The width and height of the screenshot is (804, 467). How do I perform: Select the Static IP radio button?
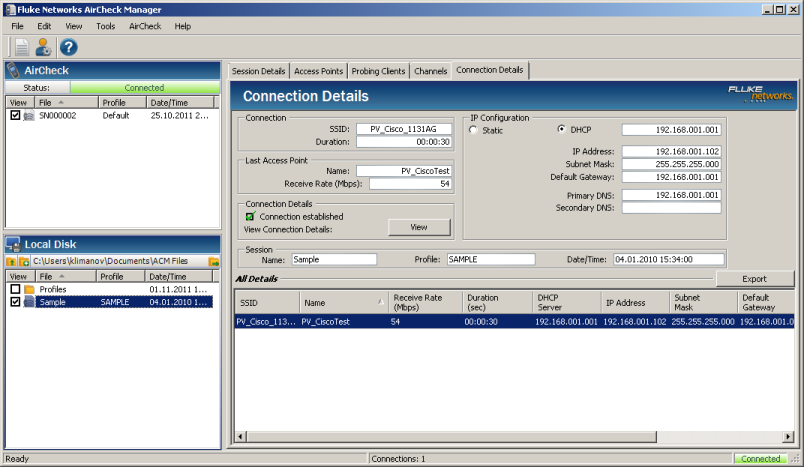click(x=473, y=130)
